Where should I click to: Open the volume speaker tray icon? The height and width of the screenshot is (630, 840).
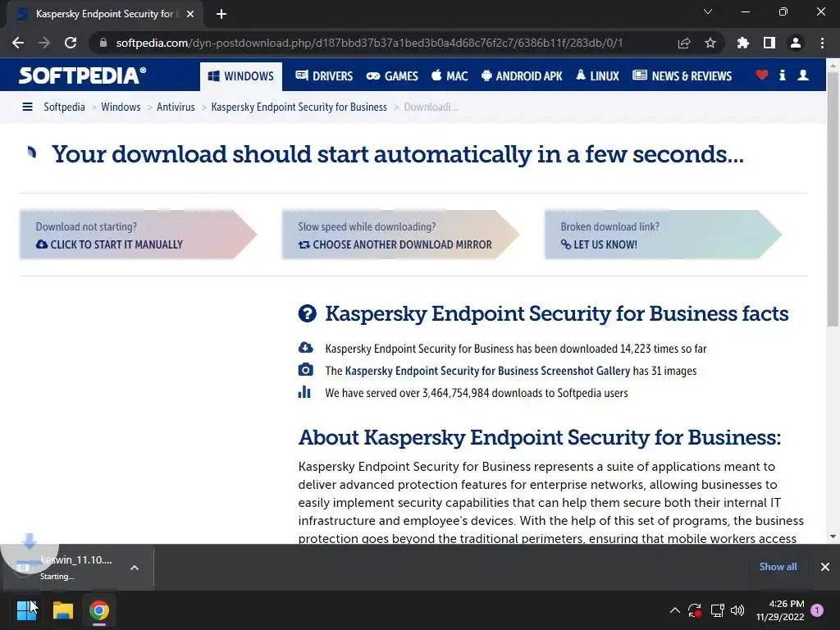737,610
